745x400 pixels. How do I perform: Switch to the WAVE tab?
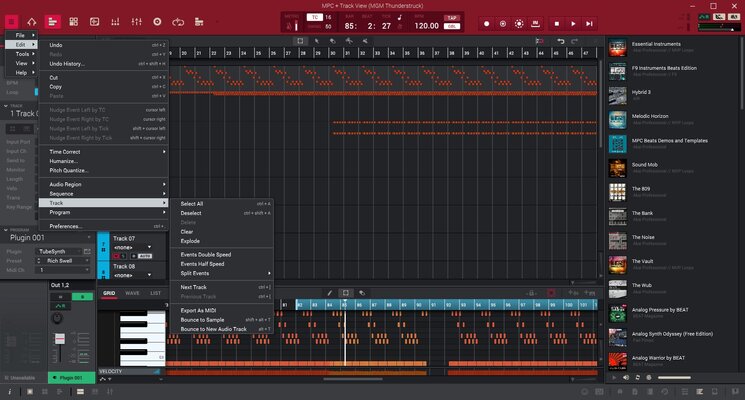coord(132,293)
